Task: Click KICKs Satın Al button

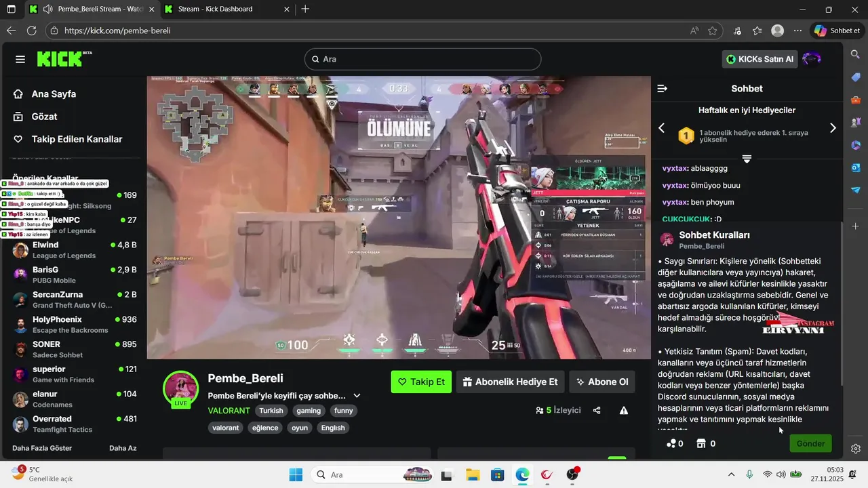Action: click(759, 59)
